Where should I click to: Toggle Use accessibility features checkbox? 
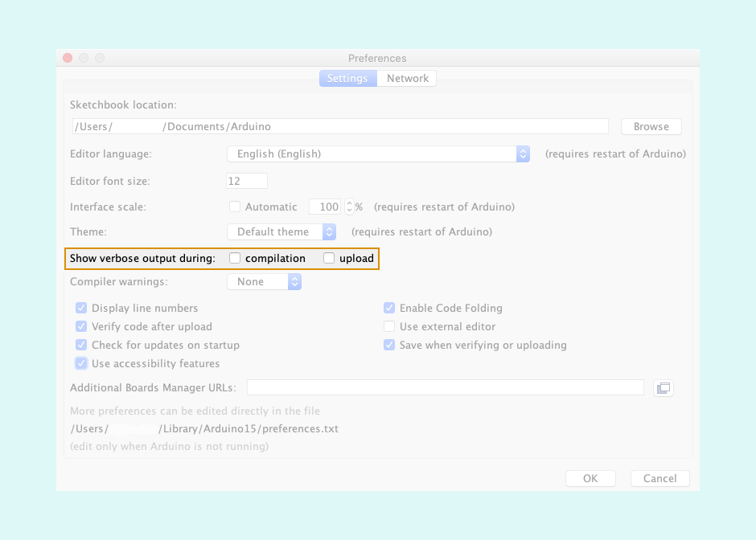81,363
